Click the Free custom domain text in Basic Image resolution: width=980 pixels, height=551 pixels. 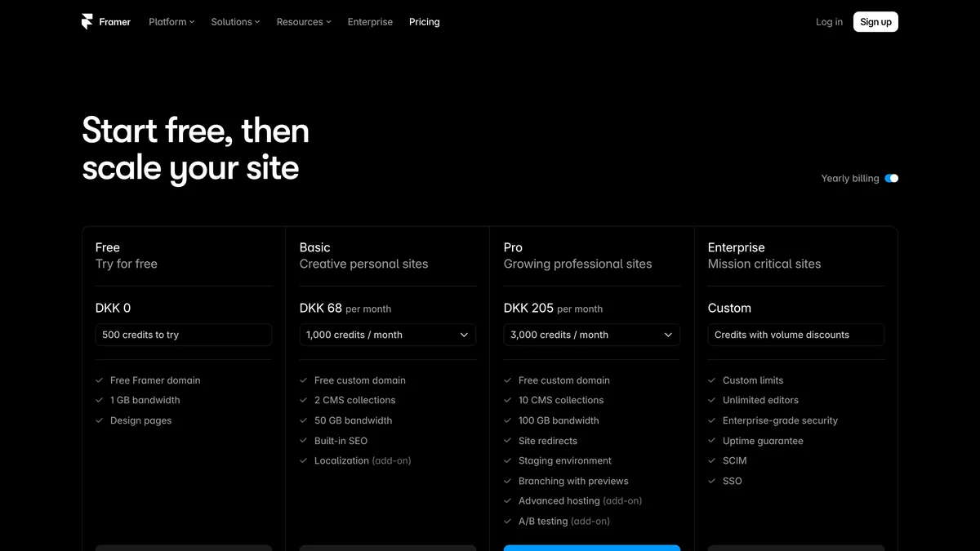(360, 380)
